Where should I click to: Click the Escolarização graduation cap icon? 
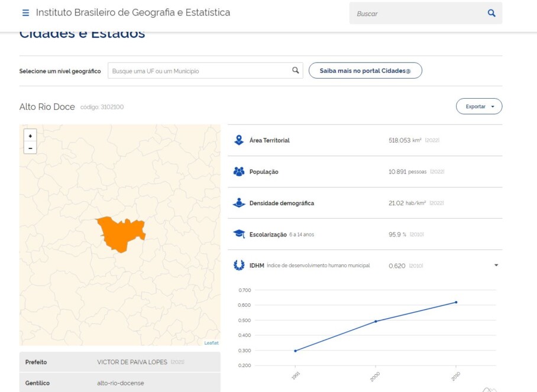click(x=239, y=234)
